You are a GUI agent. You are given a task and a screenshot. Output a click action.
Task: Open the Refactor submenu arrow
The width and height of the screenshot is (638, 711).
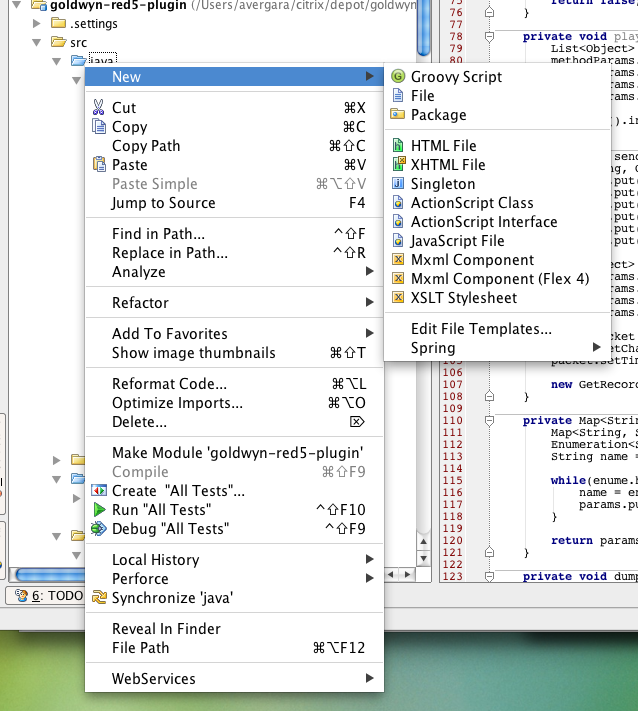370,302
